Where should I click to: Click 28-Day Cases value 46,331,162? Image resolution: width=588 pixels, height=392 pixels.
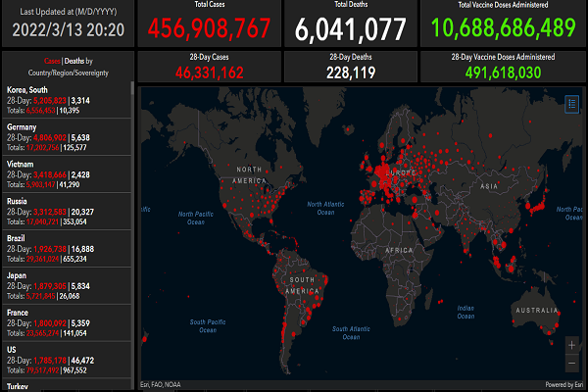coord(210,73)
